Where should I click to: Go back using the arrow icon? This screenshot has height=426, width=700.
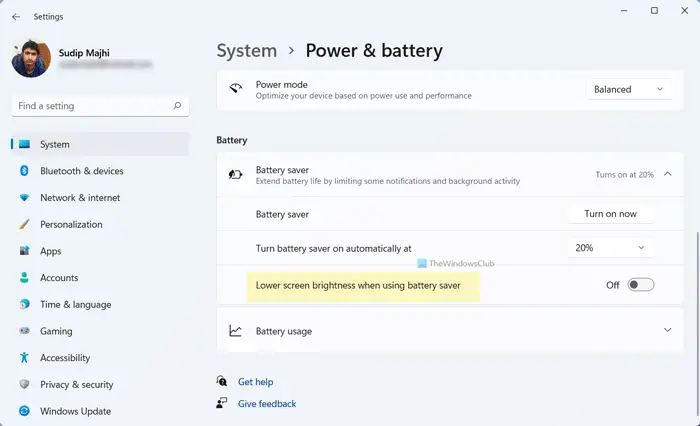pyautogui.click(x=16, y=17)
